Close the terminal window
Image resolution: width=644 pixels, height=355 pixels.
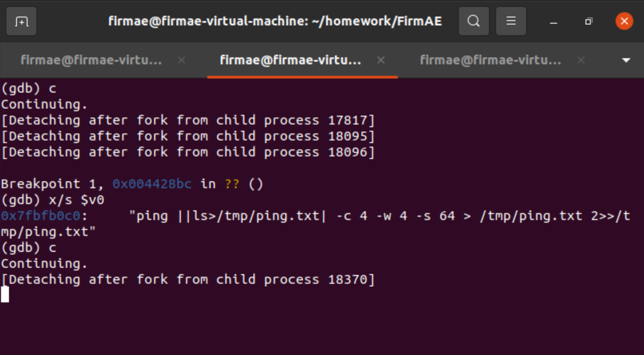pyautogui.click(x=624, y=21)
